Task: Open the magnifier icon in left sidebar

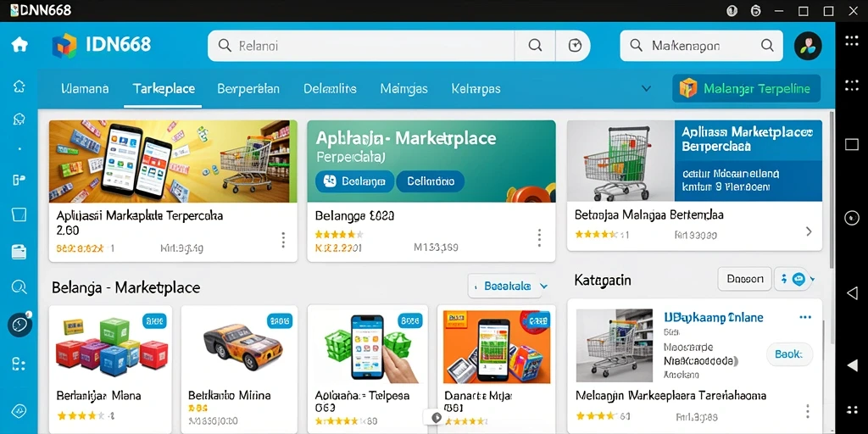Action: 19,287
